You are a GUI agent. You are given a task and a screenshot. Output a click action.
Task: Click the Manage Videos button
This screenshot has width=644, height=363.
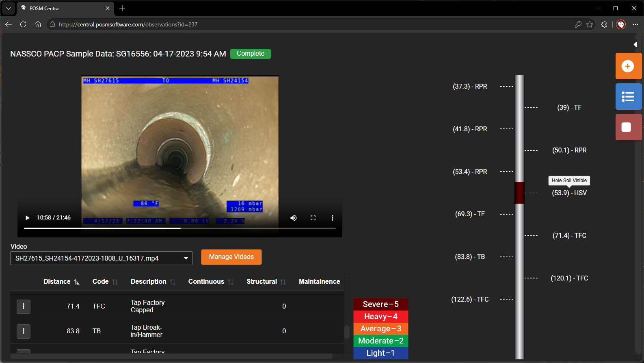pyautogui.click(x=231, y=257)
